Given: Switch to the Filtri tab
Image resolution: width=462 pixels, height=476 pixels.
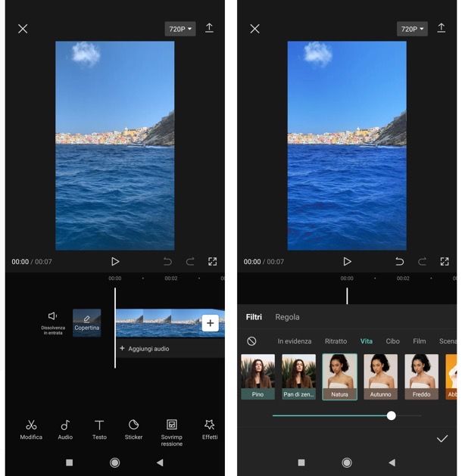Looking at the screenshot, I should coord(254,317).
